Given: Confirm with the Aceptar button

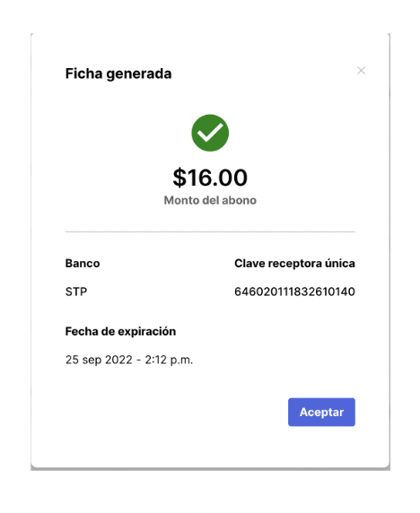Looking at the screenshot, I should (321, 412).
